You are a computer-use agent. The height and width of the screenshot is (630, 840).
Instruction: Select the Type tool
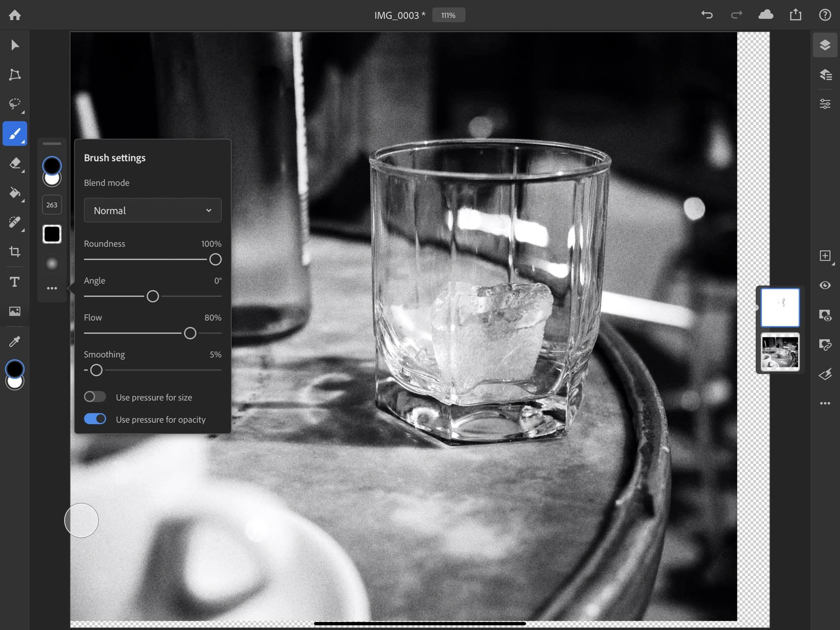pyautogui.click(x=15, y=282)
